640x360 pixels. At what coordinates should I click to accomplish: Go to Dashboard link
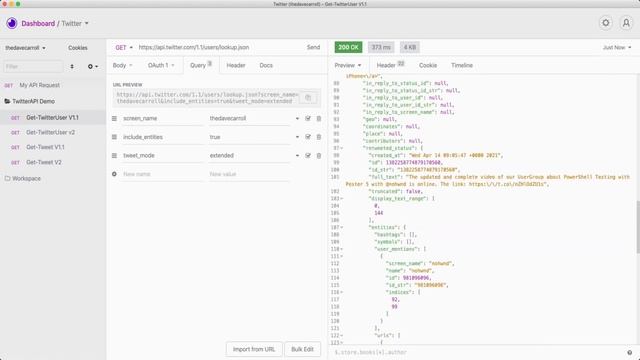(x=38, y=24)
